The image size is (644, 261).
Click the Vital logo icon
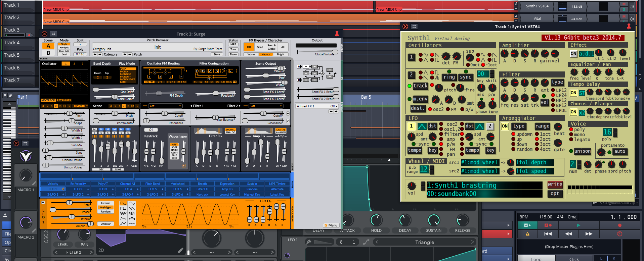click(26, 156)
